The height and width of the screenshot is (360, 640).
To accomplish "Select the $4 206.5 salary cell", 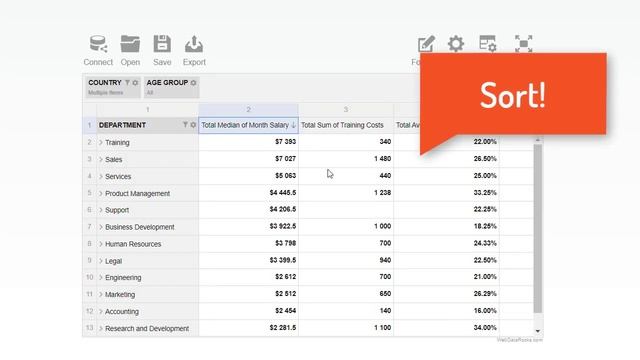I will [x=248, y=210].
